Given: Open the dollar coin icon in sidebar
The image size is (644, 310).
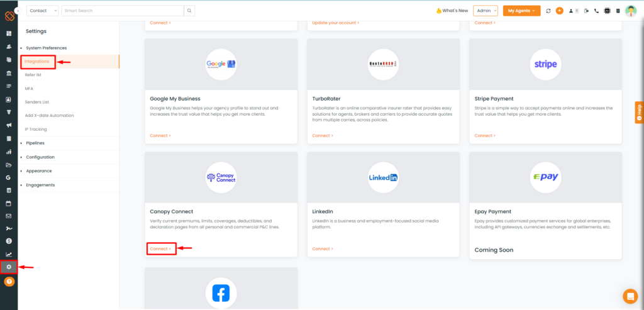Looking at the screenshot, I should click(9, 241).
